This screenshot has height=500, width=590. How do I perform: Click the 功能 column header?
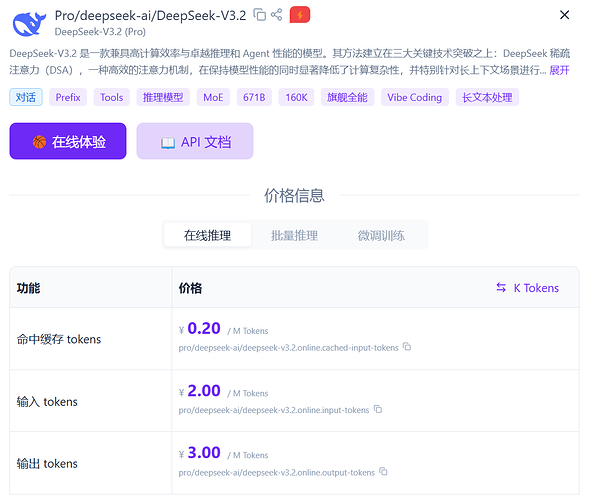coord(28,288)
